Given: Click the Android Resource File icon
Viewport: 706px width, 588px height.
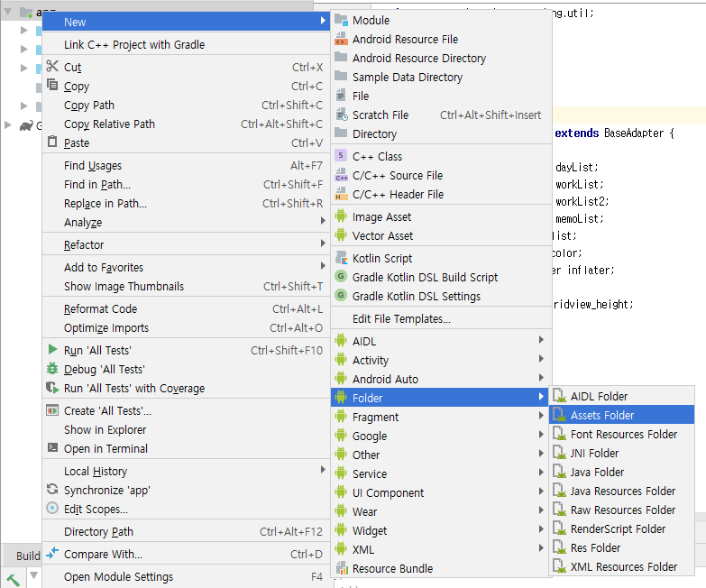Looking at the screenshot, I should [342, 39].
